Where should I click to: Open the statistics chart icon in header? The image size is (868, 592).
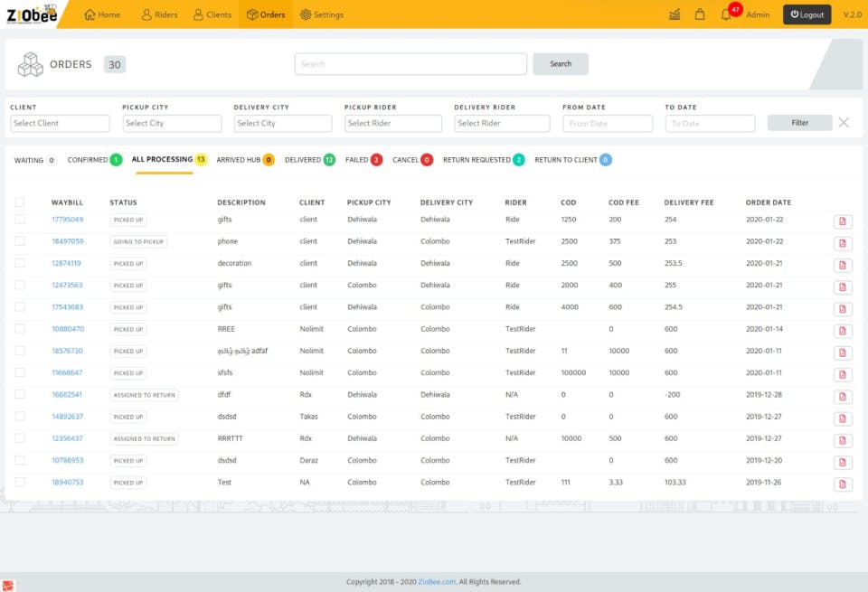pos(675,15)
